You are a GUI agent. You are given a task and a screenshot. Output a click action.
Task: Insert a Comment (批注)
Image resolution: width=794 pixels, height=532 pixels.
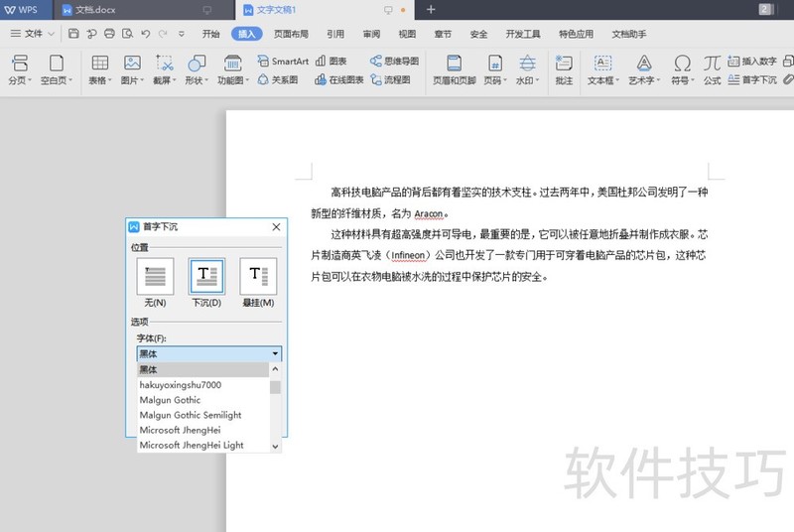(564, 69)
